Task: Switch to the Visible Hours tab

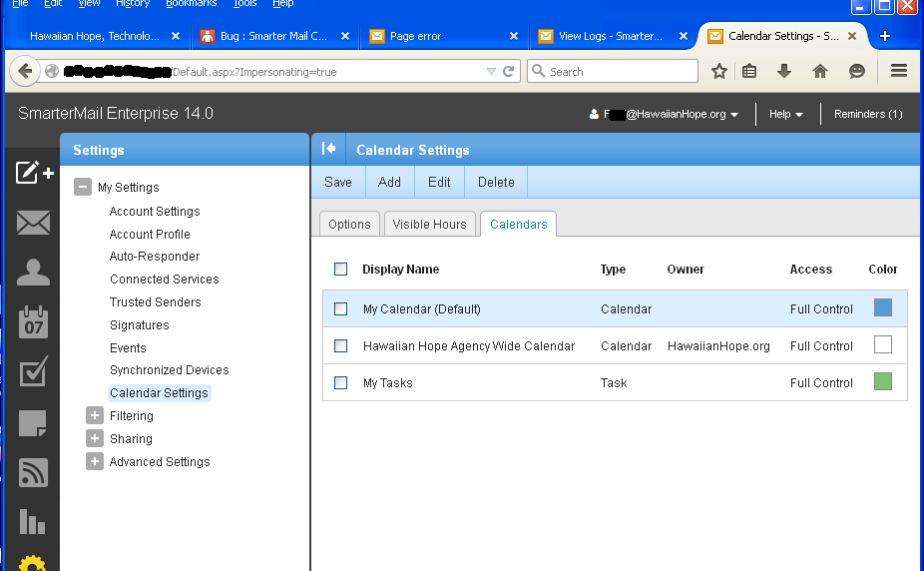Action: (430, 224)
